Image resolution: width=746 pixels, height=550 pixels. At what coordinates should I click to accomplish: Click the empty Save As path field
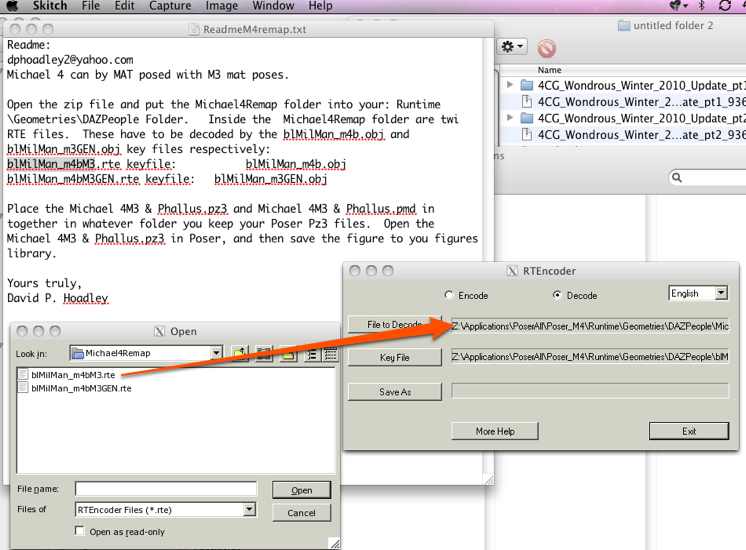click(589, 391)
